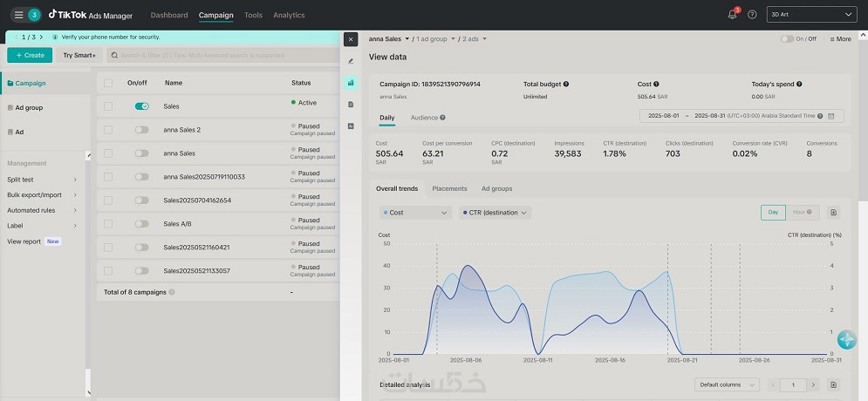The image size is (868, 401).
Task: Click the Try Smart+ button
Action: pyautogui.click(x=79, y=55)
